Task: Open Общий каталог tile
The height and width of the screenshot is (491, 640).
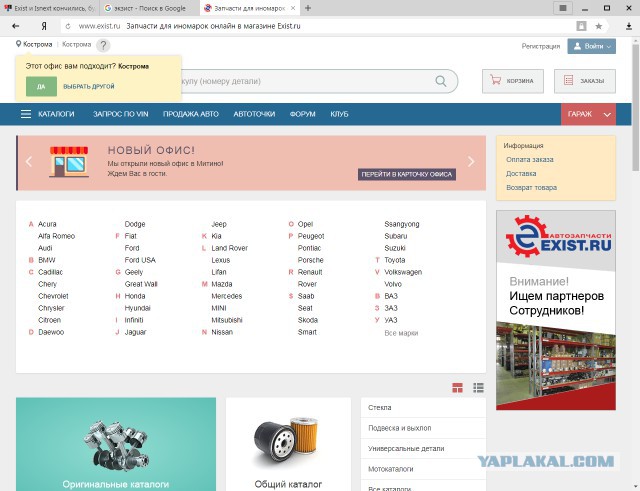Action: pyautogui.click(x=288, y=444)
